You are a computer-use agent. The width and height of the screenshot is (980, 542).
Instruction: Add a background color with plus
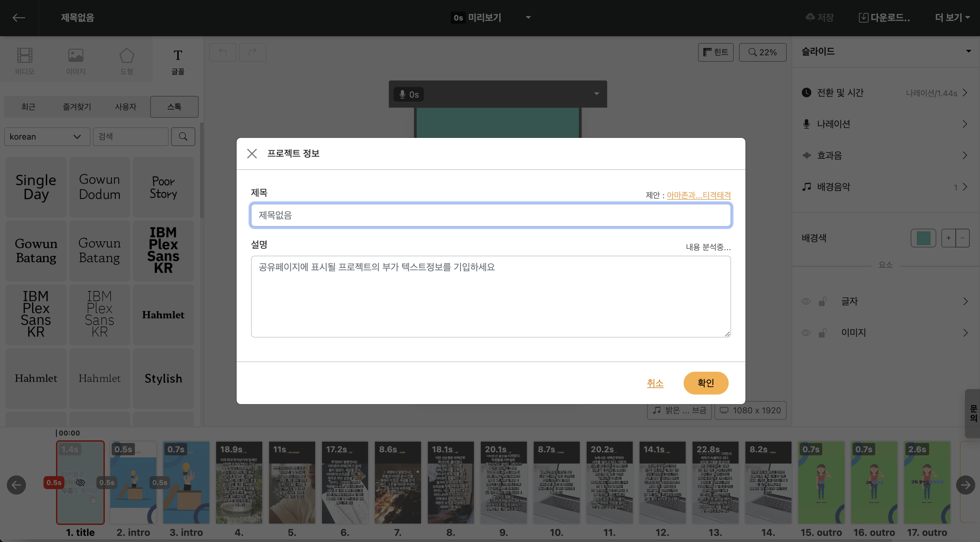coord(949,238)
